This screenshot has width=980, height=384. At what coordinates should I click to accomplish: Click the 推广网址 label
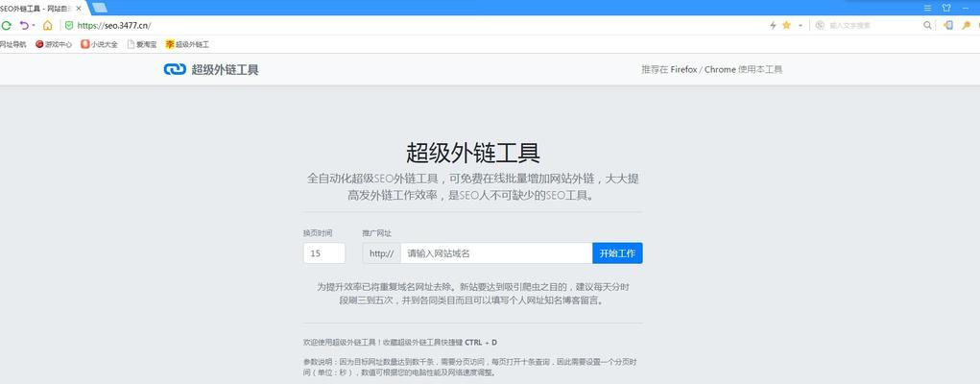pos(376,233)
